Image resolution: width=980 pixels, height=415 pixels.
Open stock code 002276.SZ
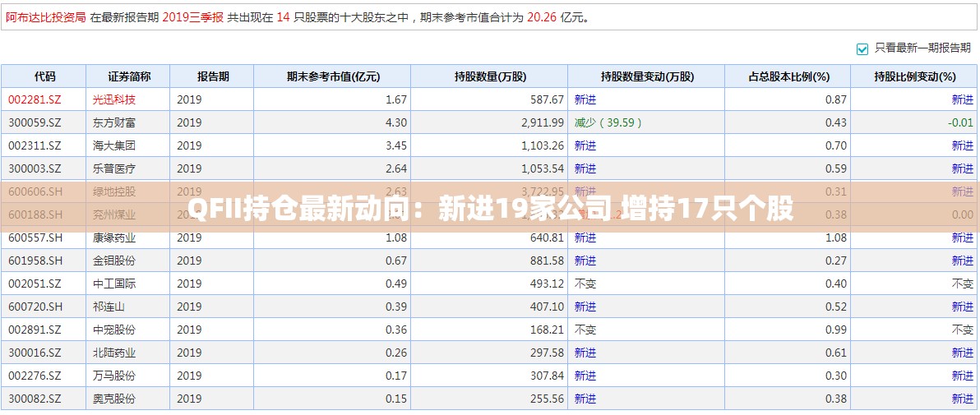(x=35, y=376)
